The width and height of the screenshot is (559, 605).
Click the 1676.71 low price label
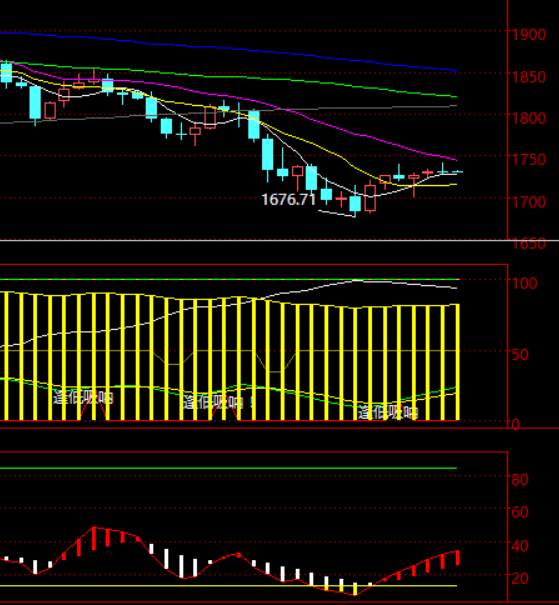click(x=289, y=199)
